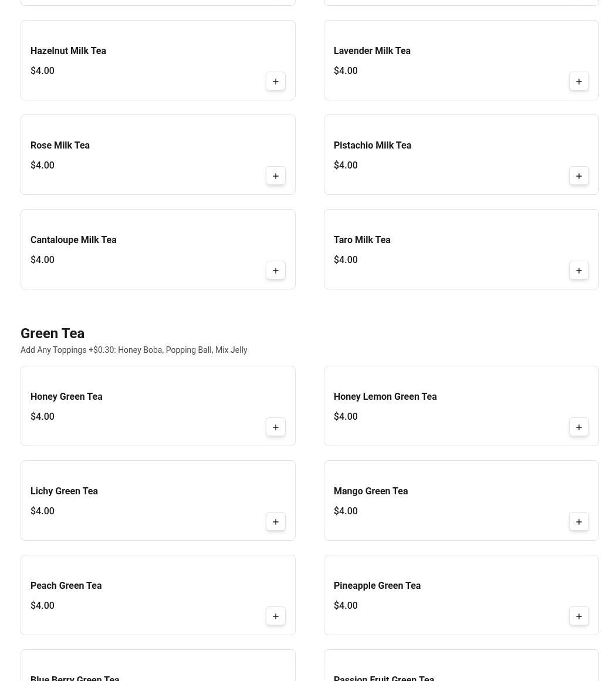Add Mango Green Tea to order
The image size is (616, 681).
578,521
